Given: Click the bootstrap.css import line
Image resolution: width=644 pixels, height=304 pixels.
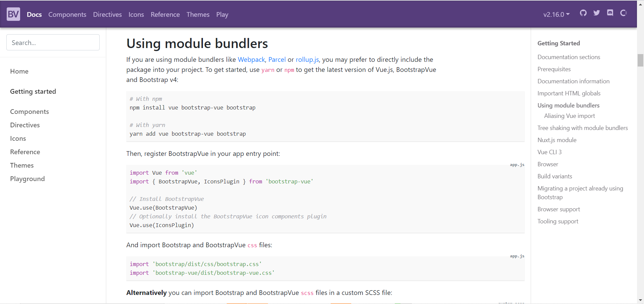Looking at the screenshot, I should point(196,264).
